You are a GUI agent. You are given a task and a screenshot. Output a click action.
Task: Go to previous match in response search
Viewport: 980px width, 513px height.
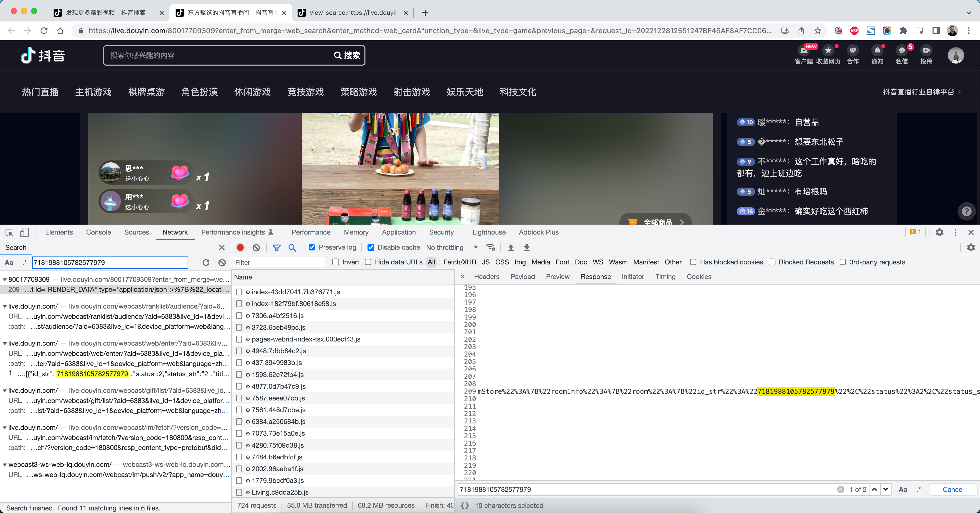pyautogui.click(x=874, y=490)
